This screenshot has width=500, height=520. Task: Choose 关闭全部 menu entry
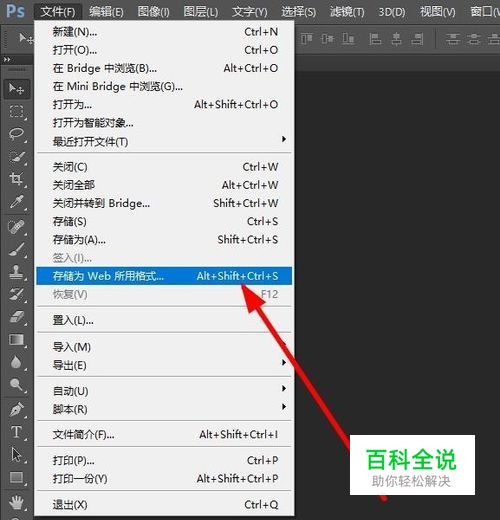164,185
